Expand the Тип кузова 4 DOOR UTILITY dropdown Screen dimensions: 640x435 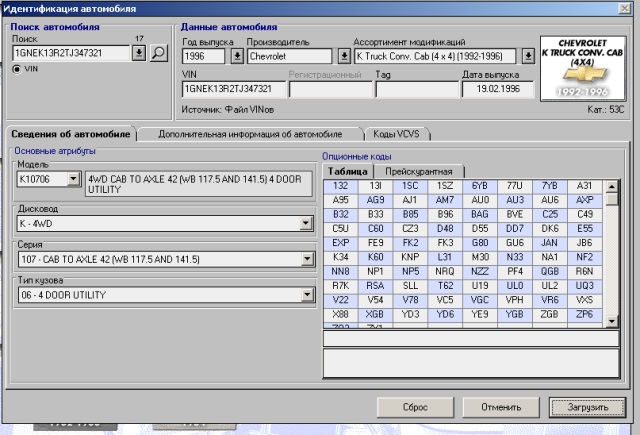pos(307,295)
